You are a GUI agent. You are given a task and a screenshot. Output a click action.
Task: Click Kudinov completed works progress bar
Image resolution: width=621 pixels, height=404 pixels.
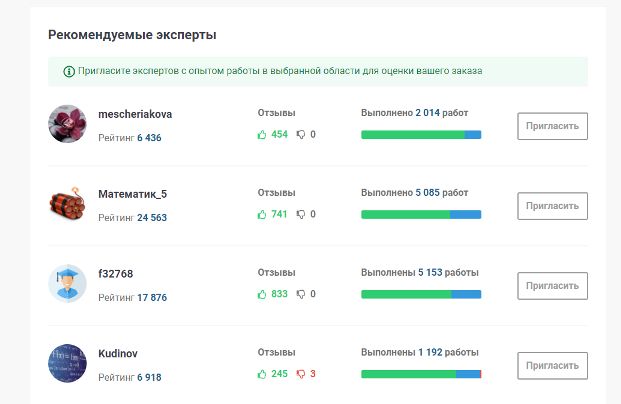pos(421,374)
